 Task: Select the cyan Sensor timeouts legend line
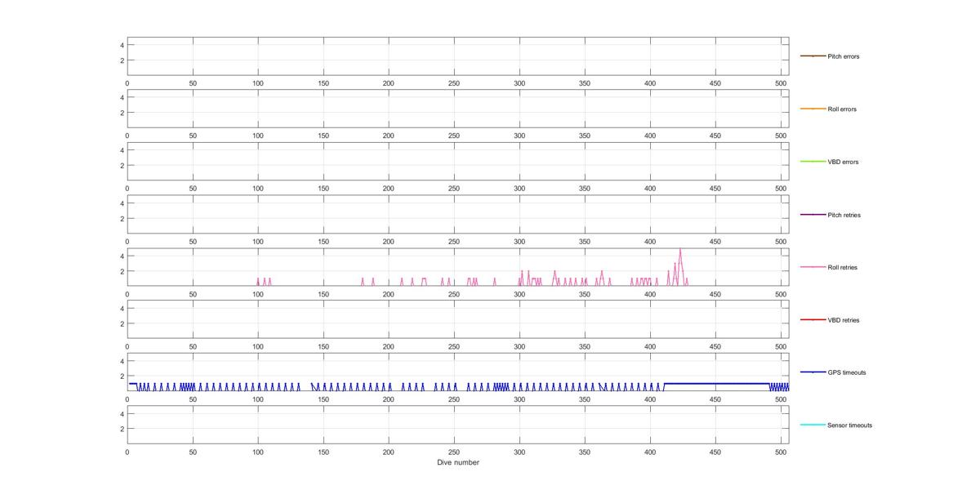tap(813, 425)
